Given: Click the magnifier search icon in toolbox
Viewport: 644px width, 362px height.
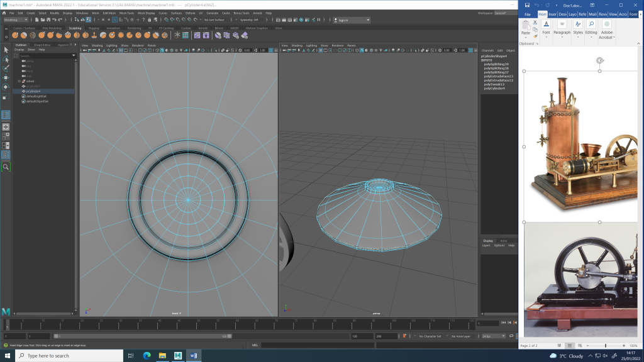Looking at the screenshot, I should [6, 167].
